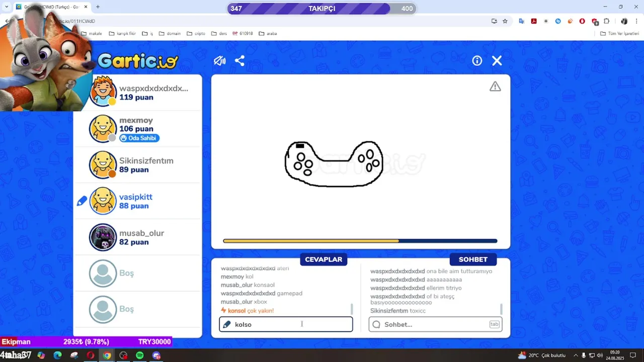Open the '610918' bookmark
644x362 pixels.
(243, 34)
